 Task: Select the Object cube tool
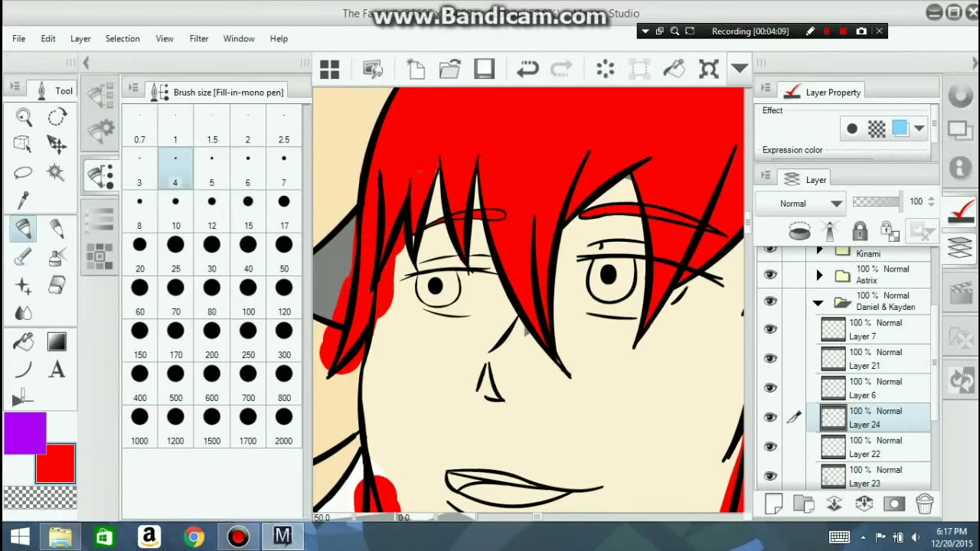click(24, 145)
